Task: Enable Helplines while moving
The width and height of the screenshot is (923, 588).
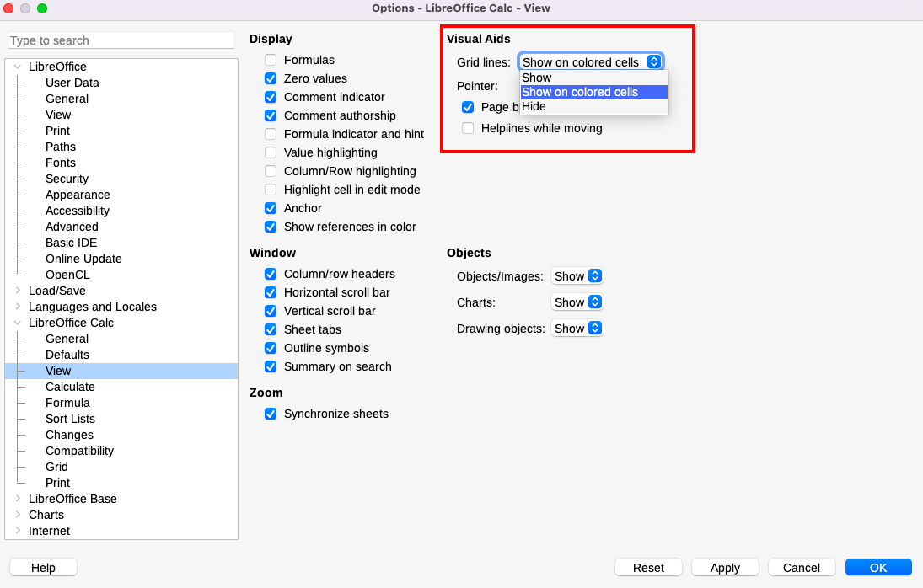Action: pos(468,128)
